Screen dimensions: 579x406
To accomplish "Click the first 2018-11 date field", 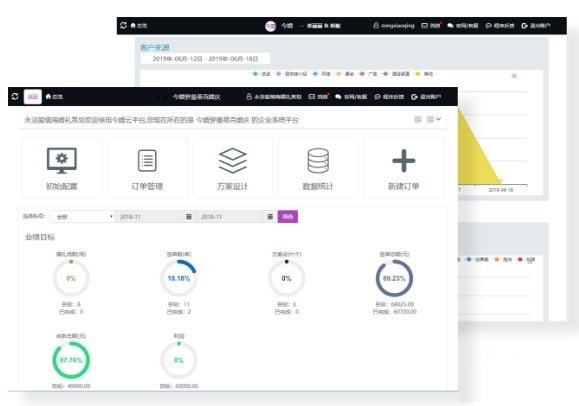I will pos(148,217).
